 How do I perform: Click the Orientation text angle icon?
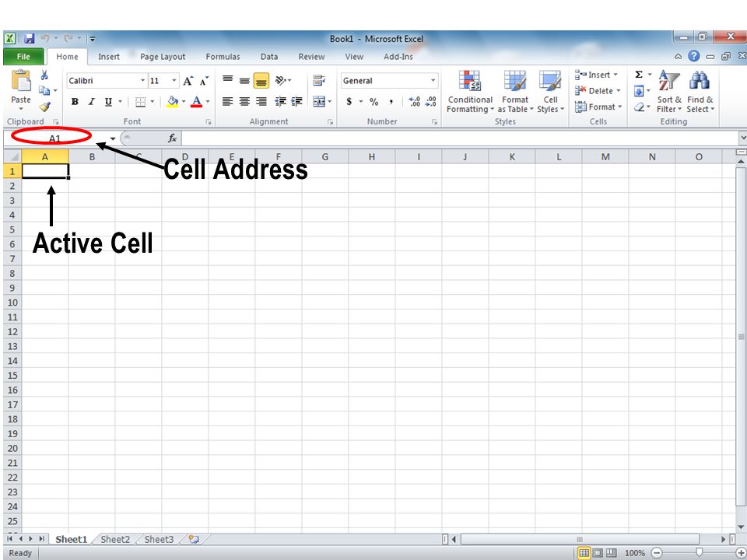[x=281, y=80]
